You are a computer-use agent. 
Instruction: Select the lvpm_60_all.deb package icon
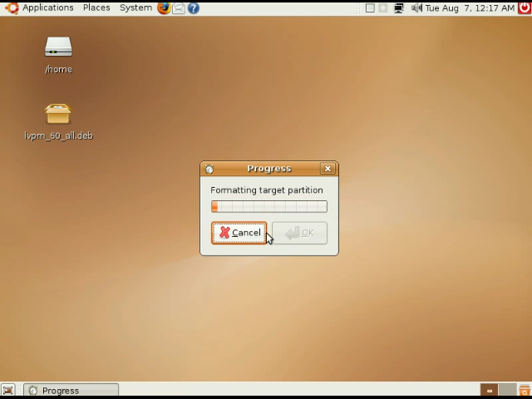pos(58,114)
